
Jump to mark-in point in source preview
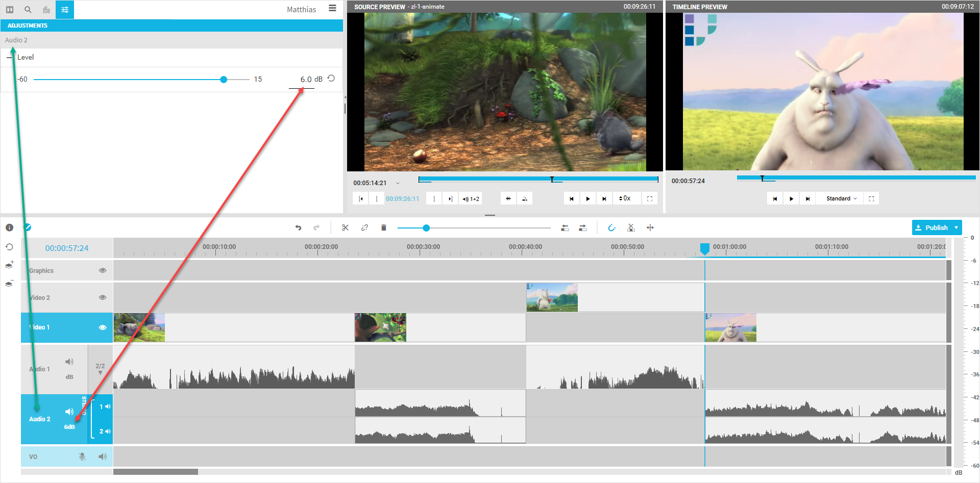360,199
